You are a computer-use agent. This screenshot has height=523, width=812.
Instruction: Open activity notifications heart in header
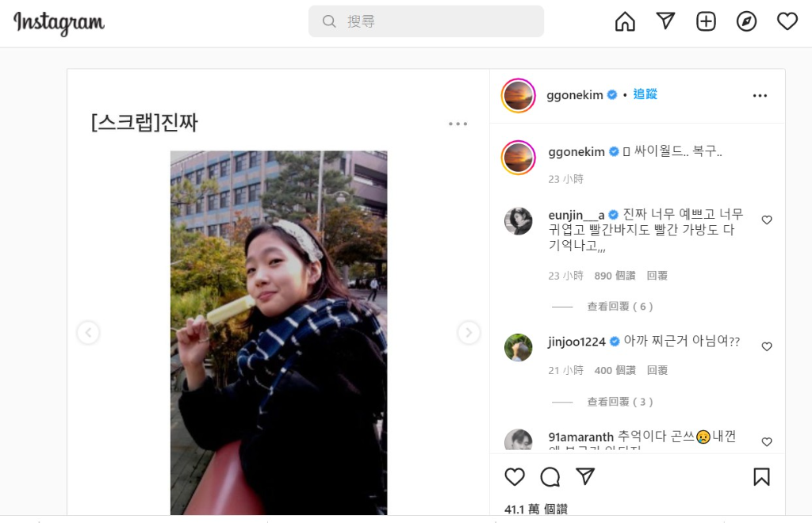(x=787, y=21)
